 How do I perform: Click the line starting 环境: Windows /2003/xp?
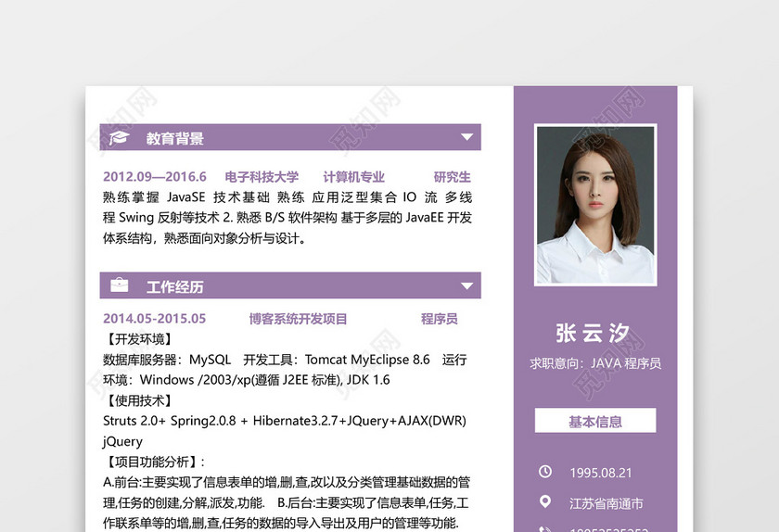click(247, 380)
